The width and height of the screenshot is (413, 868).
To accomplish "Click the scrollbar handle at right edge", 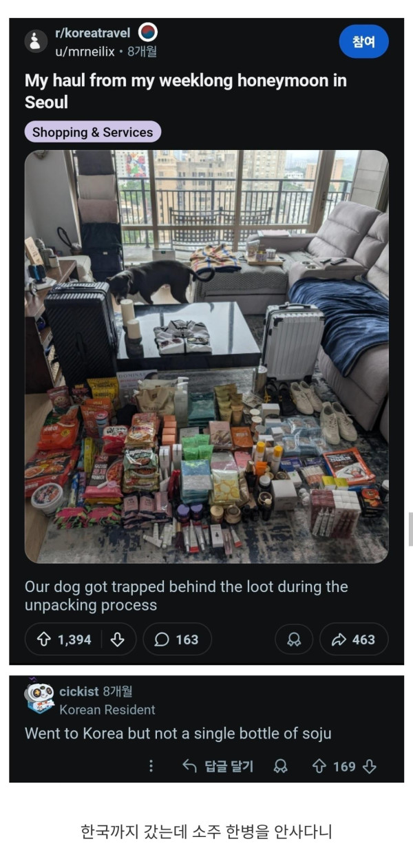I will click(x=411, y=529).
